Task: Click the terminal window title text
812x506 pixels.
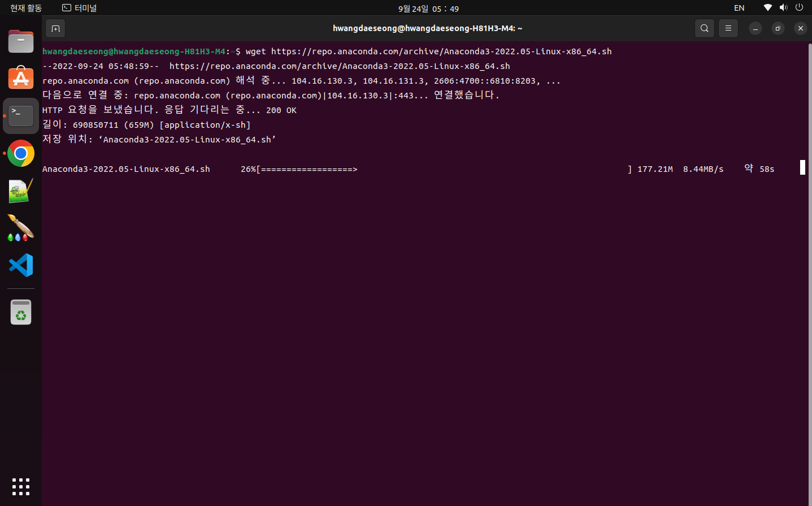Action: [427, 28]
